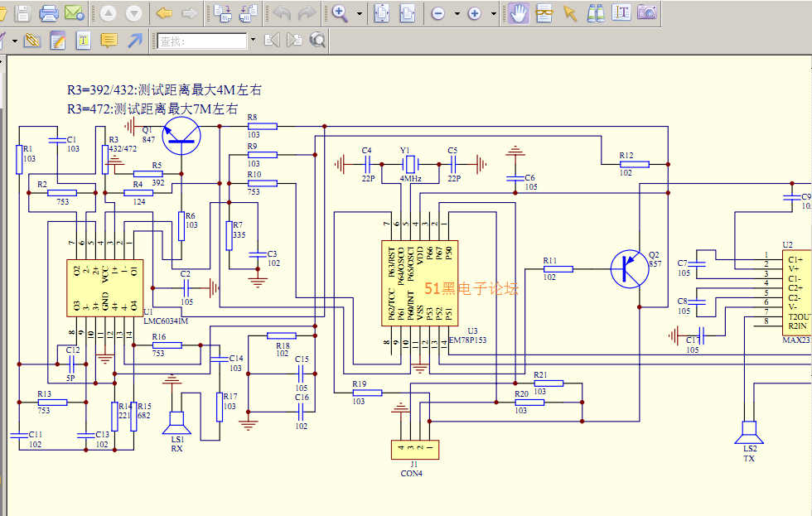This screenshot has width=812, height=516.
Task: Add a sticky note comment
Action: tap(109, 40)
